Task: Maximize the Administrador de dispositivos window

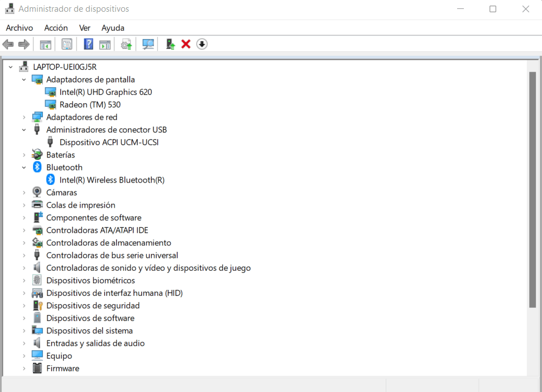Action: point(493,8)
